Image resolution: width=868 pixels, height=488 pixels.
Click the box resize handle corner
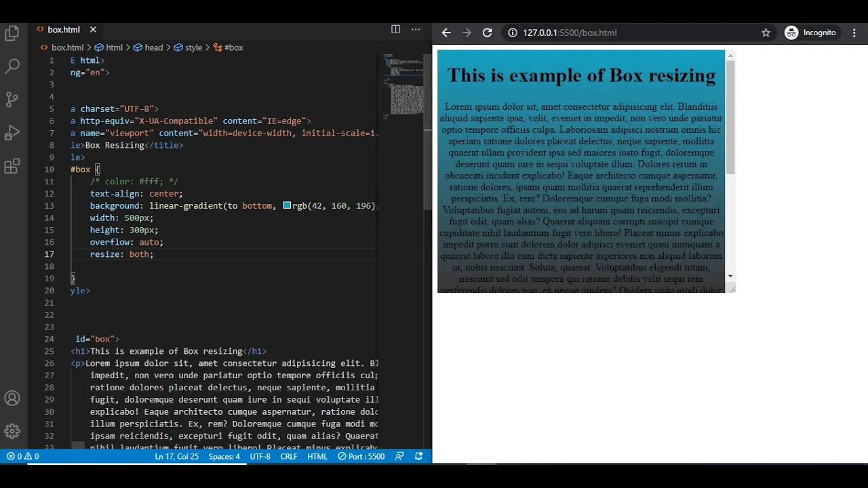click(730, 288)
